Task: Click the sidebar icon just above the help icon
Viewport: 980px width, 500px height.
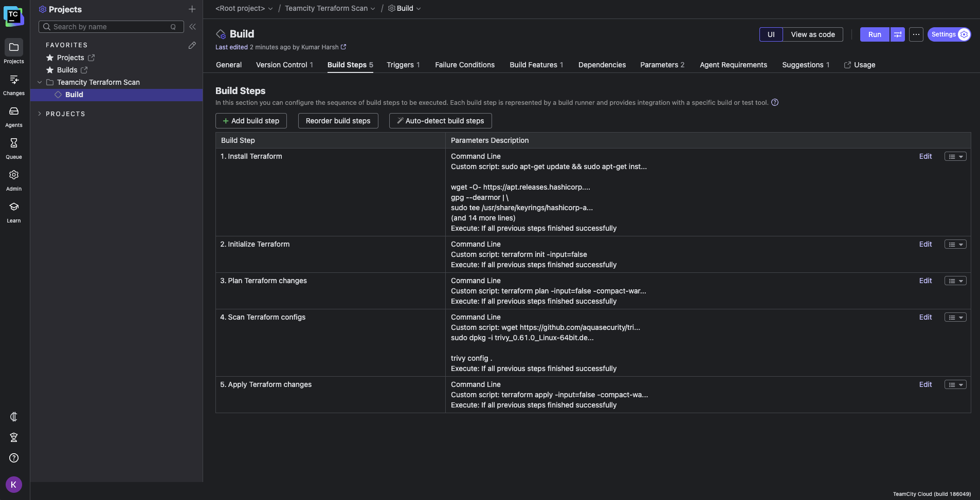Action: [14, 437]
